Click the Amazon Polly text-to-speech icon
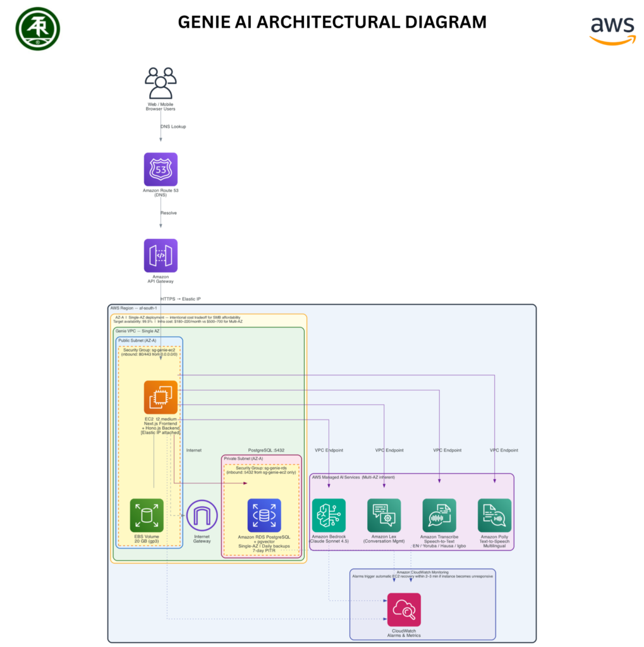Screen dimensions: 644x647 click(494, 515)
